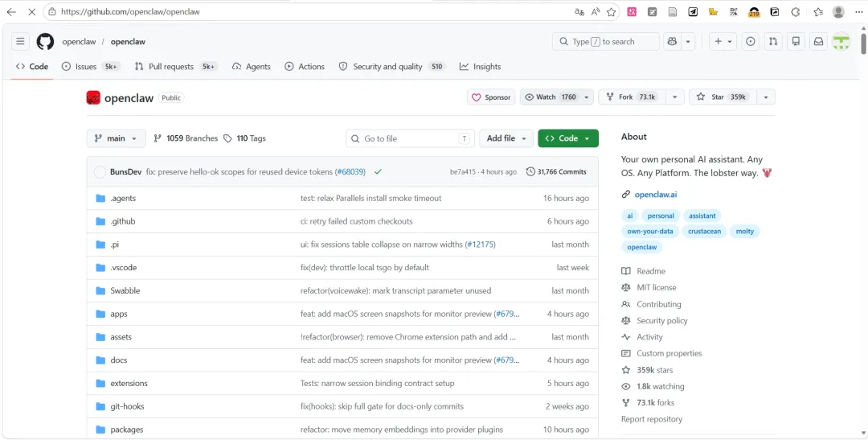
Task: Click the Type / to search box
Action: (x=606, y=42)
